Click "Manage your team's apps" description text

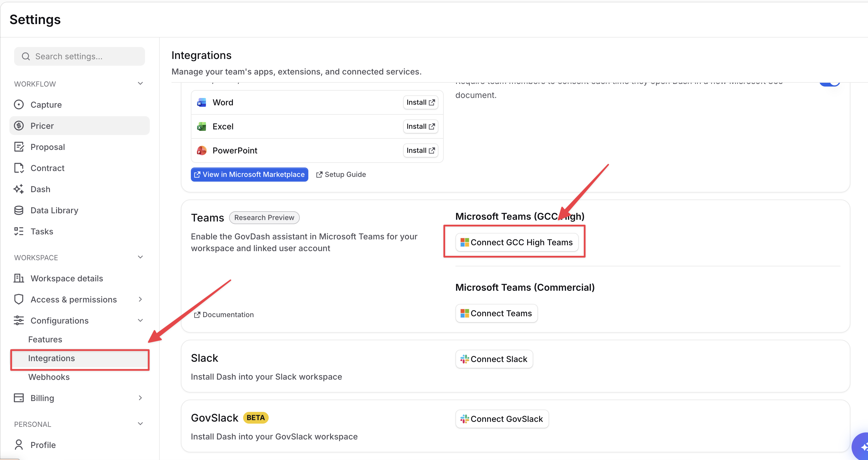pos(297,72)
